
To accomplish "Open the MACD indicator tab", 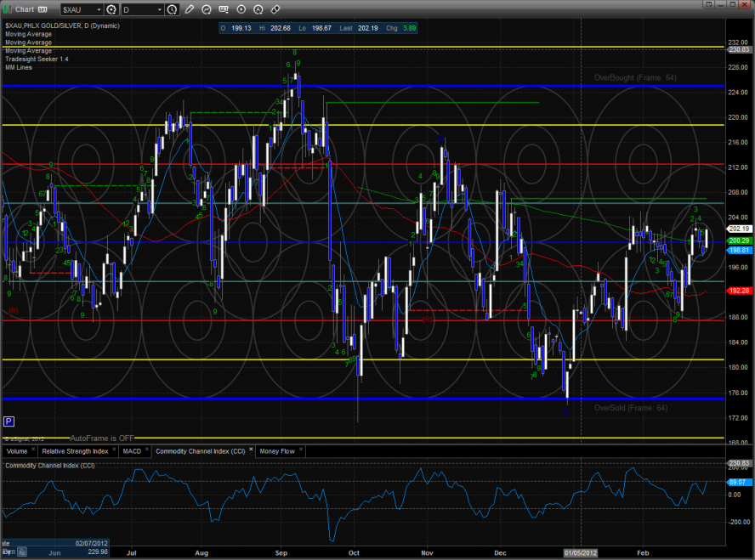I will click(132, 451).
